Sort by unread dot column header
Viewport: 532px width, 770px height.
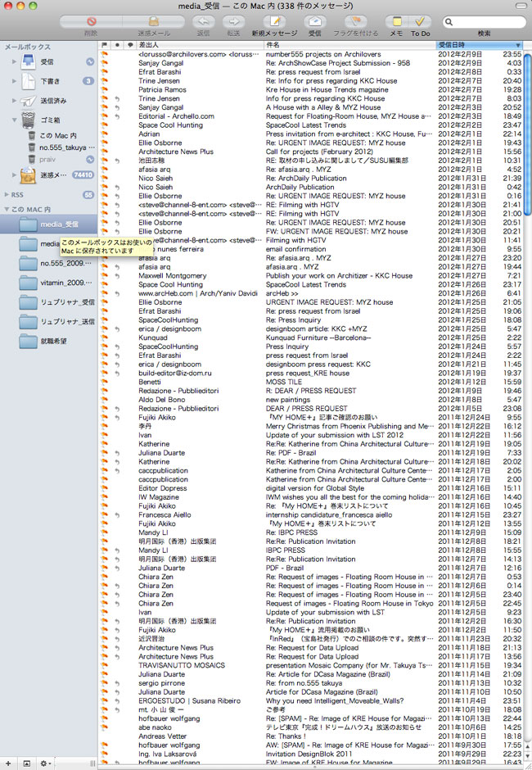point(117,45)
